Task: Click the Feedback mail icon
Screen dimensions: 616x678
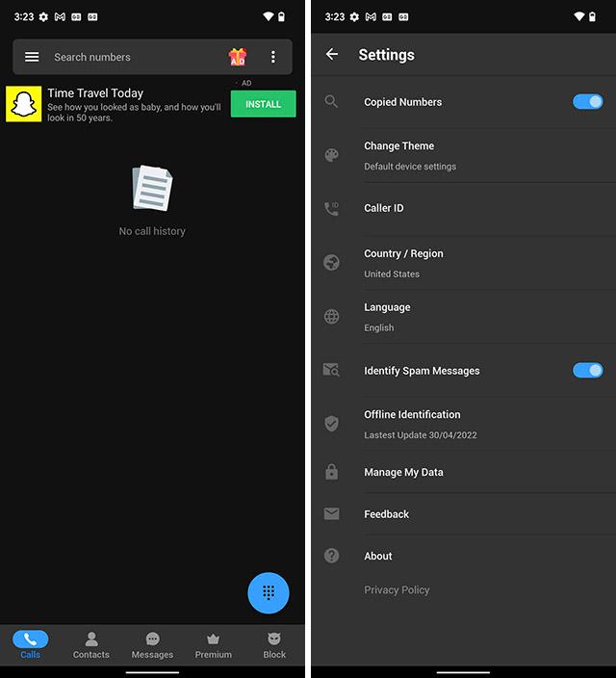Action: (331, 513)
